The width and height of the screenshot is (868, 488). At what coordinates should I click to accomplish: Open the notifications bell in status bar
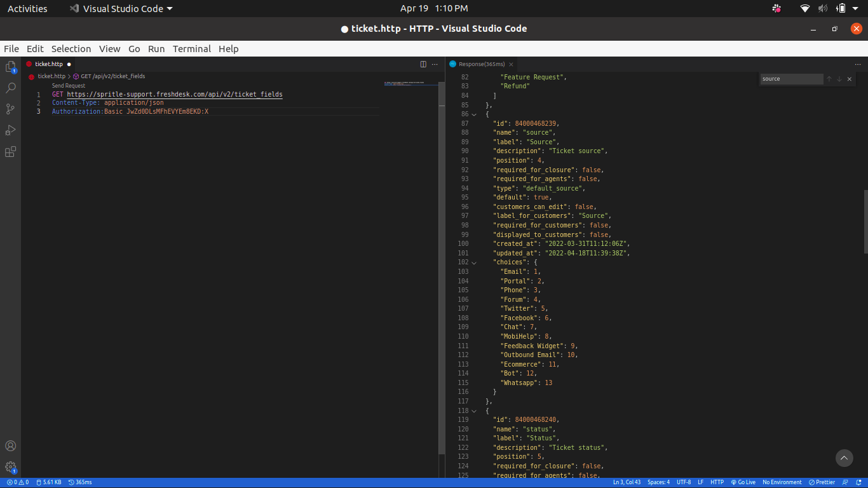[x=860, y=482]
